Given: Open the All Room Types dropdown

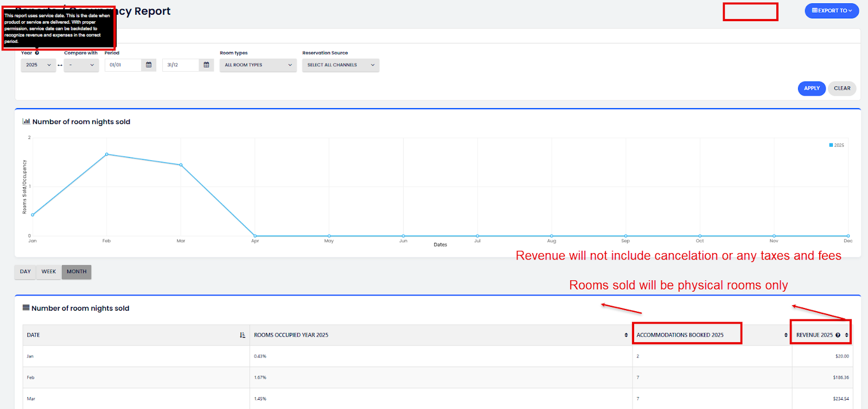Looking at the screenshot, I should point(258,65).
